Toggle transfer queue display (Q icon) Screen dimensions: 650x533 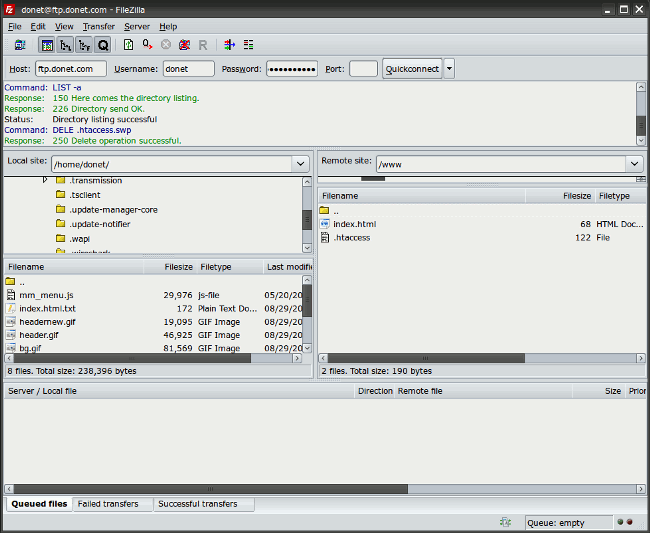click(103, 45)
